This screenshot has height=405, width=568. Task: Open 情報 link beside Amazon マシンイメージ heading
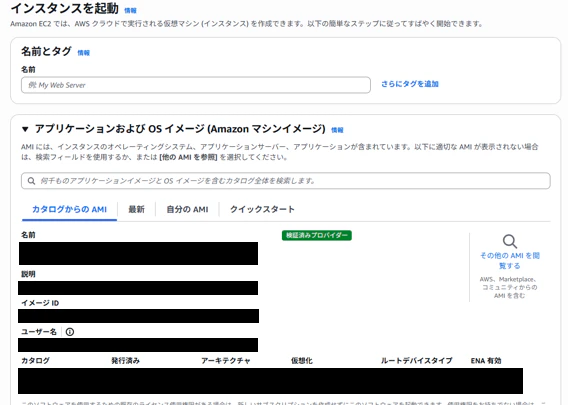click(337, 130)
